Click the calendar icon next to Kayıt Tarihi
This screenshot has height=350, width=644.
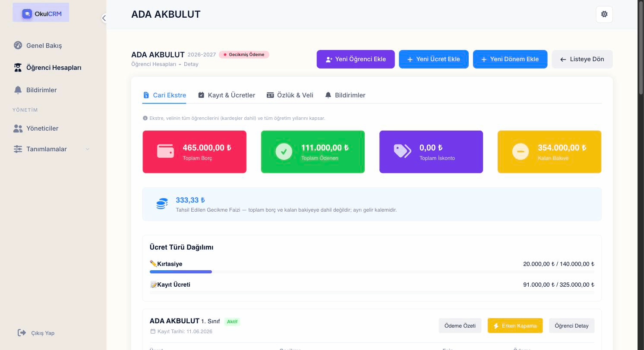pyautogui.click(x=152, y=331)
